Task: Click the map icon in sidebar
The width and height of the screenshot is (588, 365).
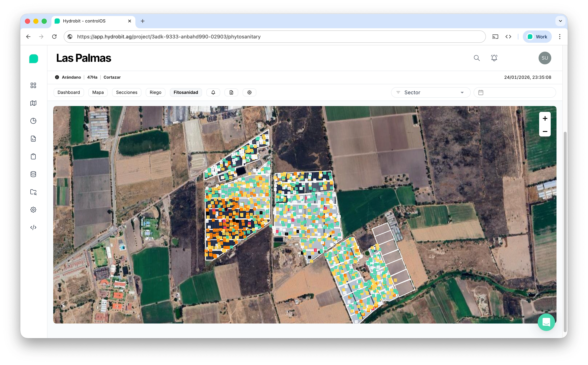Action: pos(33,103)
